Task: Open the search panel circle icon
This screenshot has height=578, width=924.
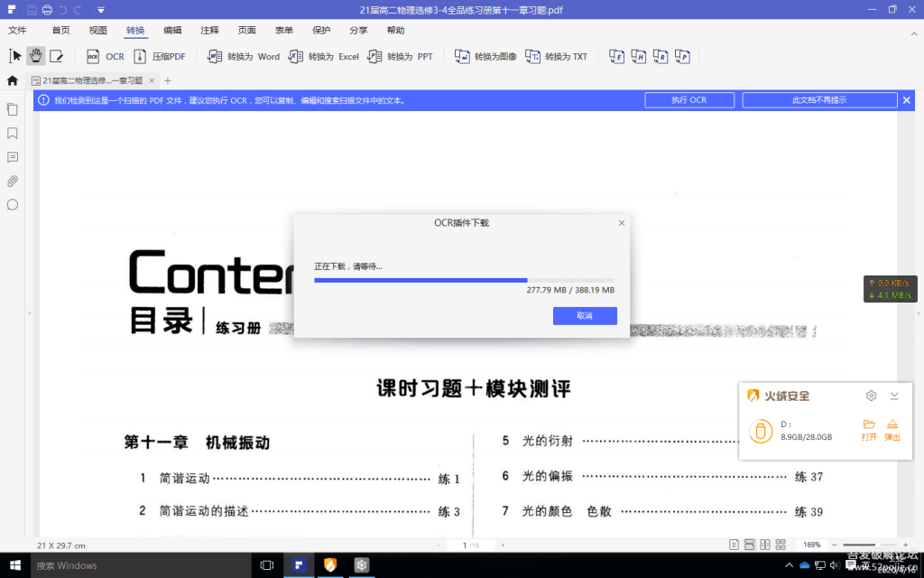Action: [13, 205]
